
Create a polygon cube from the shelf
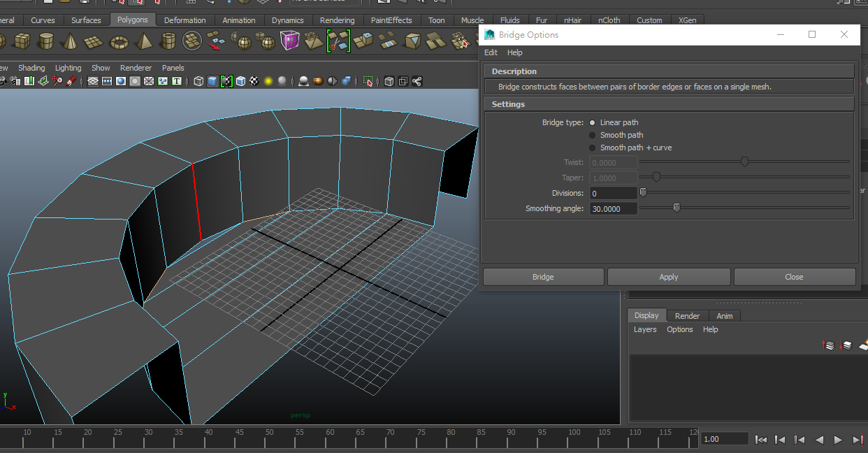22,41
